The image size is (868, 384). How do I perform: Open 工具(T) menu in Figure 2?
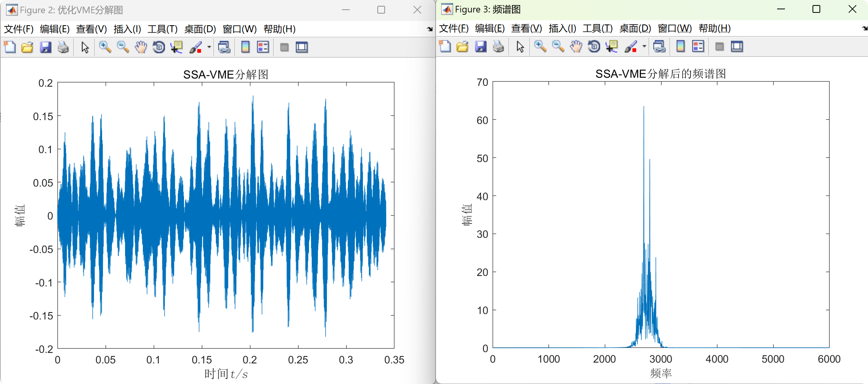coord(163,29)
